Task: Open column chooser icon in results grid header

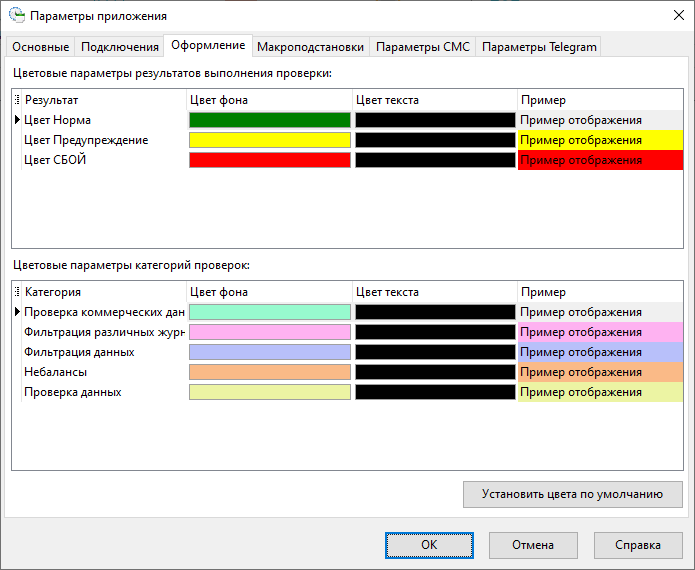Action: click(x=17, y=100)
